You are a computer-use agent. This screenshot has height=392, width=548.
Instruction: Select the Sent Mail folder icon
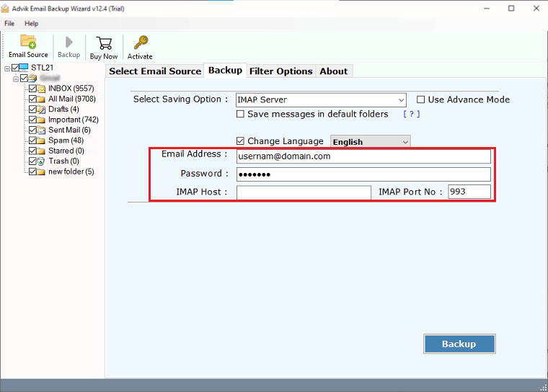coord(41,130)
